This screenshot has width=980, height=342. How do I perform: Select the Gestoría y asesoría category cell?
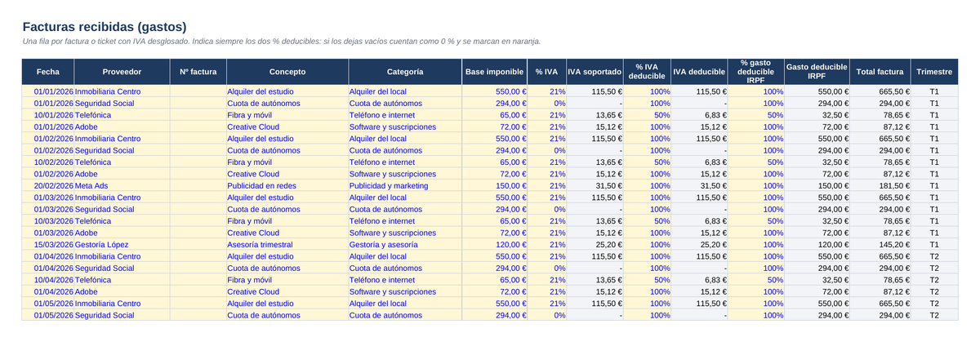(405, 244)
